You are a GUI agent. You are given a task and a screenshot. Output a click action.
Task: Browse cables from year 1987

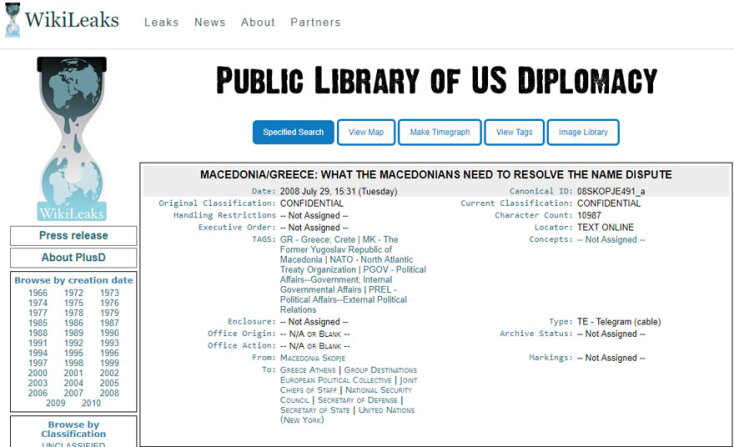(x=110, y=323)
